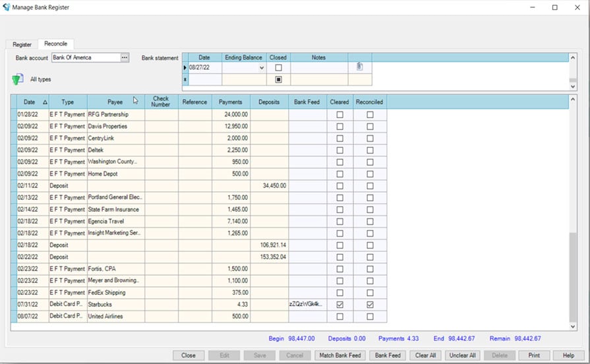Click the Bank Feed column header

pos(307,102)
